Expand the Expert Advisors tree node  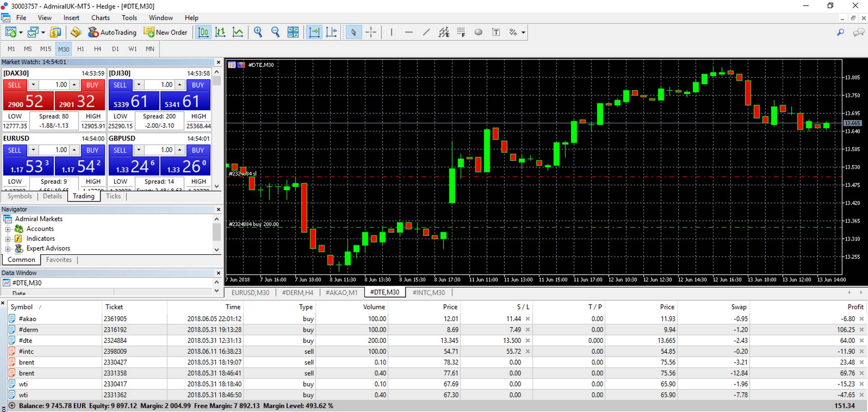pyautogui.click(x=8, y=248)
